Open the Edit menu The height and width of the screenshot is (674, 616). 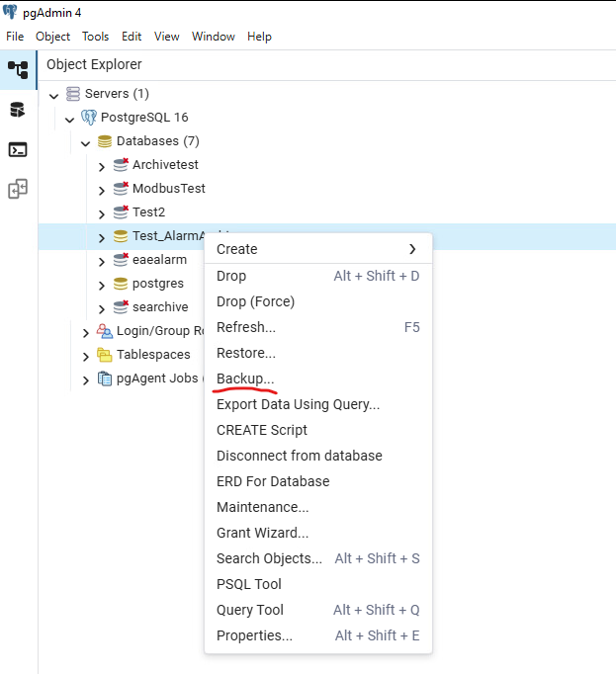132,37
